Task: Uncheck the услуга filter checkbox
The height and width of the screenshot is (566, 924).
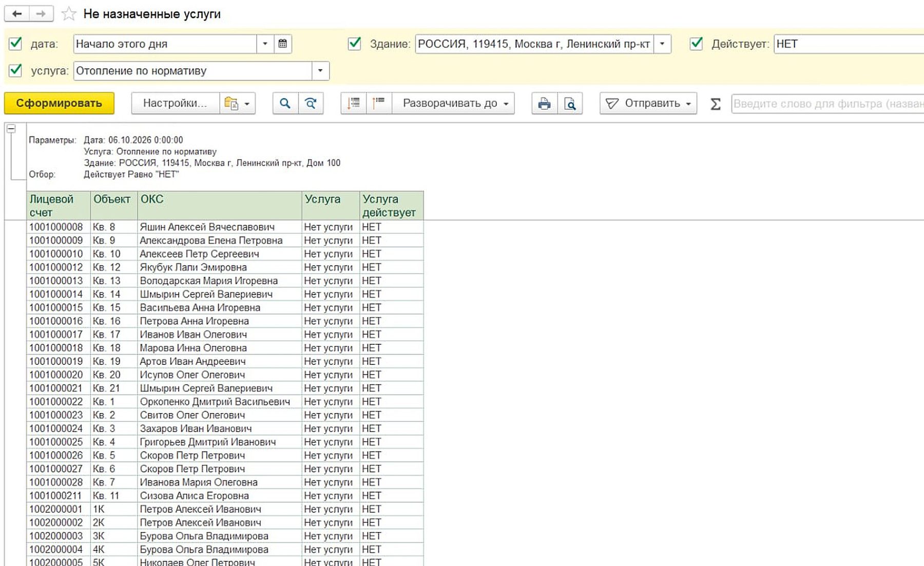Action: (x=15, y=70)
